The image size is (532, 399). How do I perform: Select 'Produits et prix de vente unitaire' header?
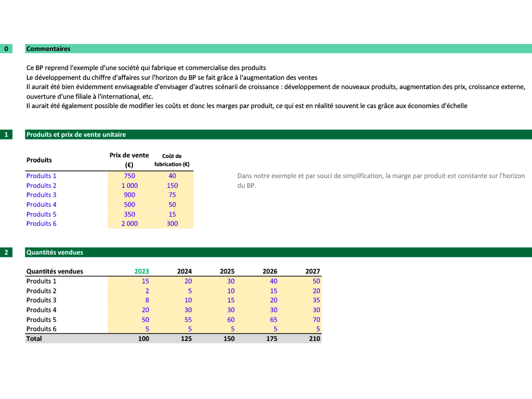tap(278, 135)
